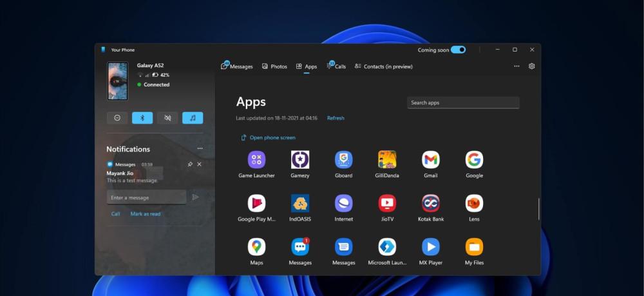Toggle phone mute sound button
The height and width of the screenshot is (296, 644).
(167, 118)
